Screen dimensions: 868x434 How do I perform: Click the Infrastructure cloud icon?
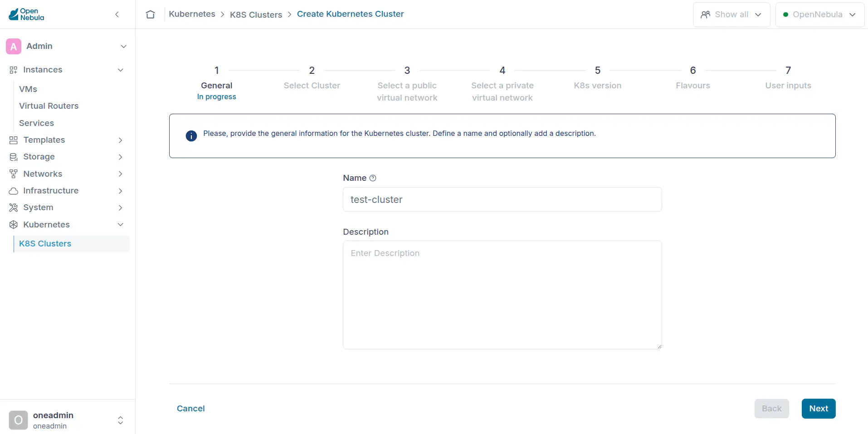[14, 191]
